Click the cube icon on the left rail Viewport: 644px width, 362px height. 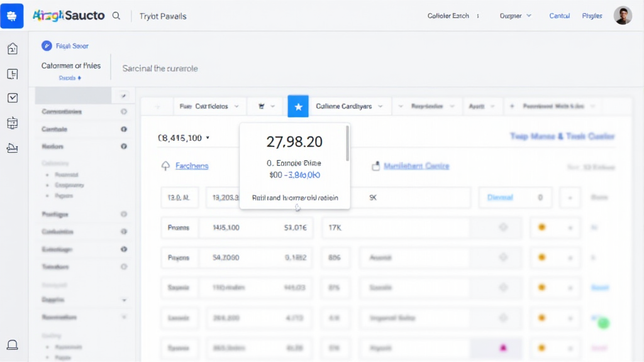(13, 123)
